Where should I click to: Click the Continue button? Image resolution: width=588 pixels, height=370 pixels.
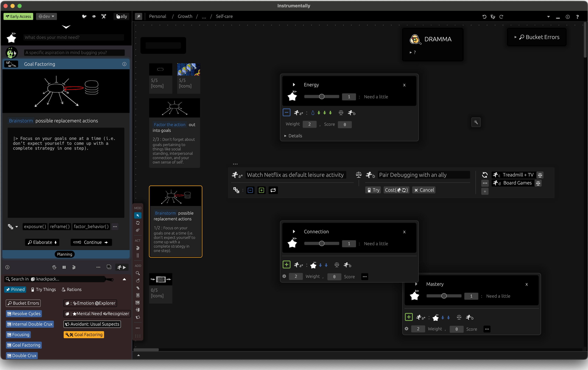coord(91,242)
